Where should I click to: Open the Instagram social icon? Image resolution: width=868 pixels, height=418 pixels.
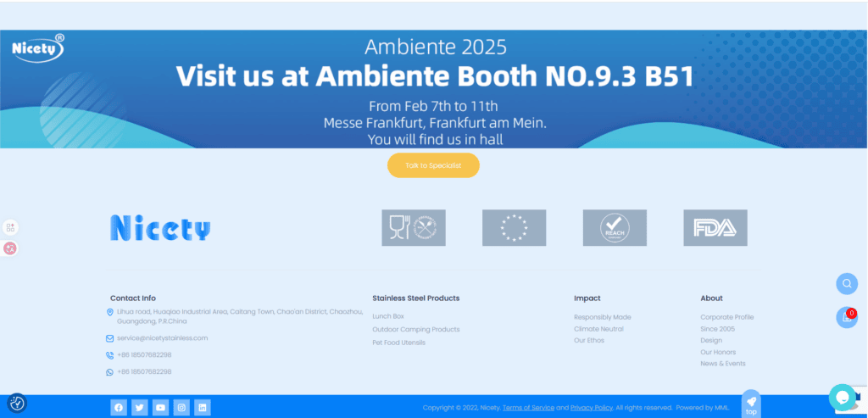click(x=181, y=408)
